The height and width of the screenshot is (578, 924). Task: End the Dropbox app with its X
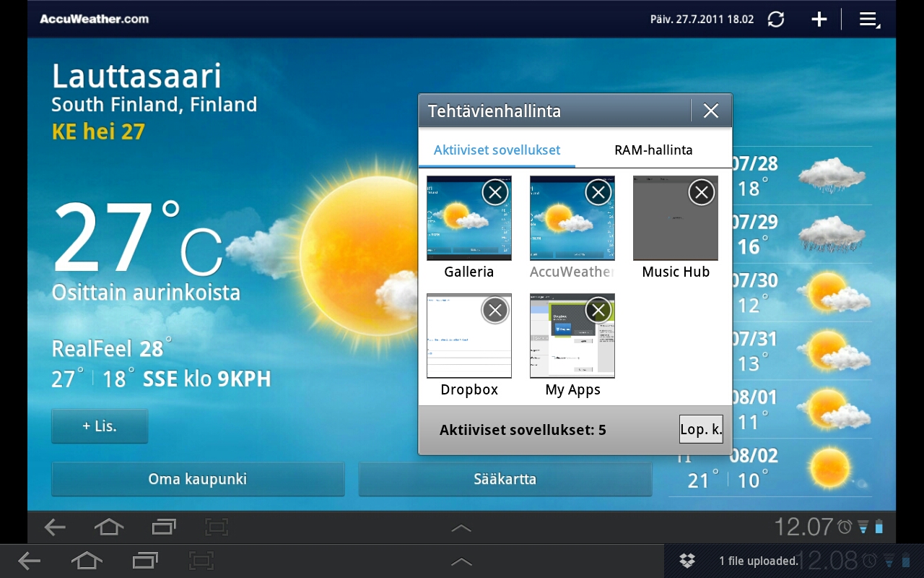pyautogui.click(x=495, y=310)
